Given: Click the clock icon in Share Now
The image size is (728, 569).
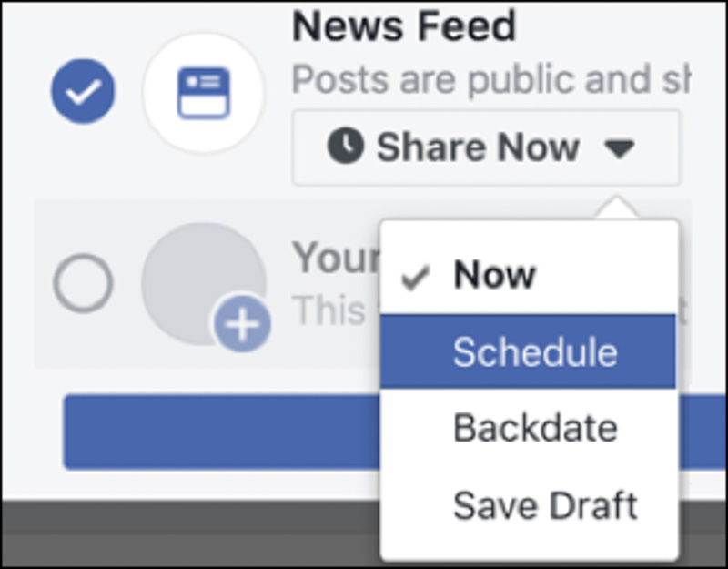Looking at the screenshot, I should pos(346,147).
